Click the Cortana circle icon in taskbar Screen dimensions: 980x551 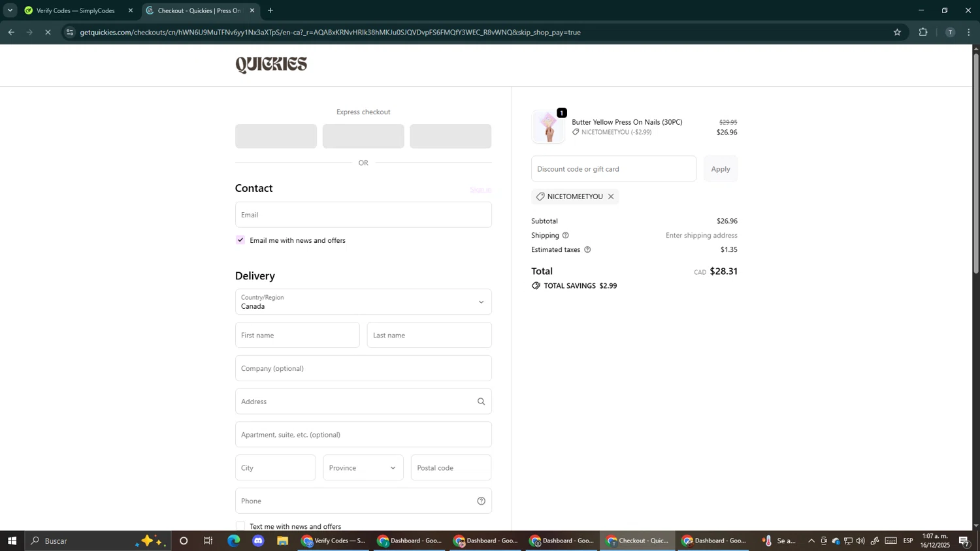[x=184, y=541]
